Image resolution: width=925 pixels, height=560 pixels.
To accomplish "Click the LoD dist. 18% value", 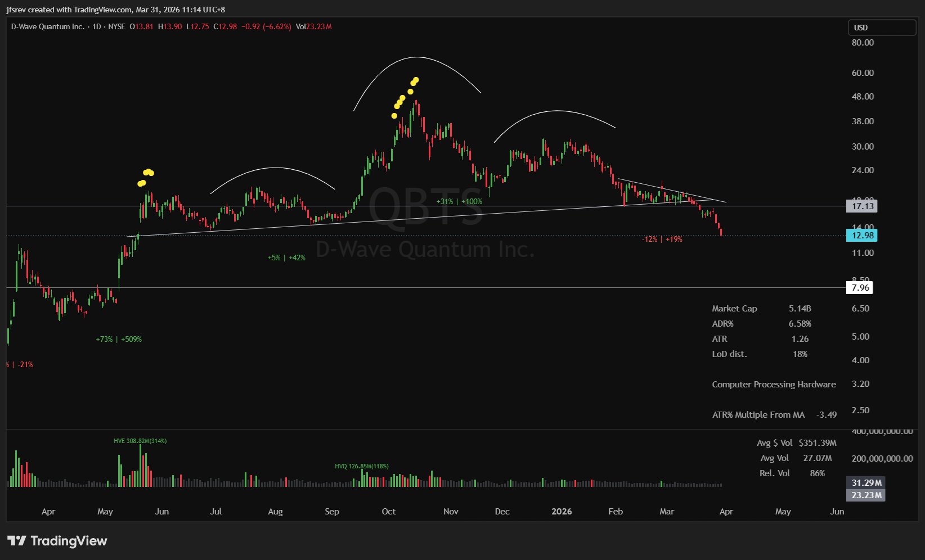I will (800, 354).
